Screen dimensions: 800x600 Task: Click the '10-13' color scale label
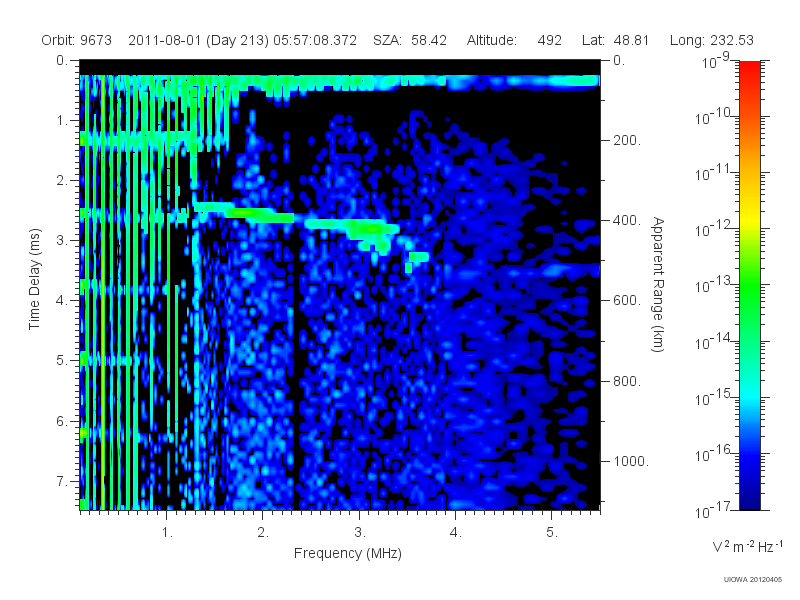point(713,285)
